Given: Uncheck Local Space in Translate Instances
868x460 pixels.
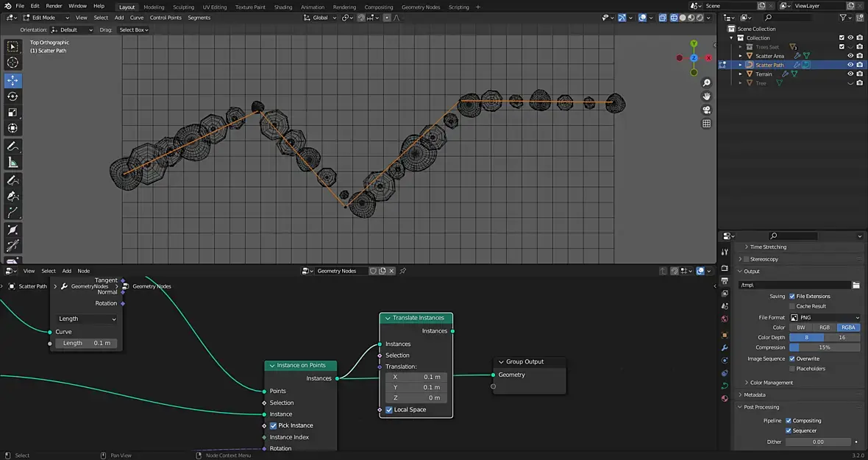Looking at the screenshot, I should 389,410.
